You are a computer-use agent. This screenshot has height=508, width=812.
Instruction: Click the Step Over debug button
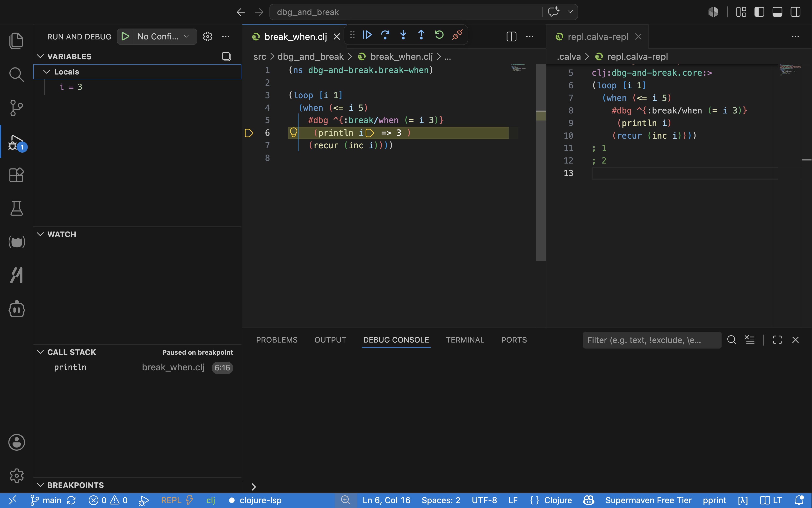385,35
